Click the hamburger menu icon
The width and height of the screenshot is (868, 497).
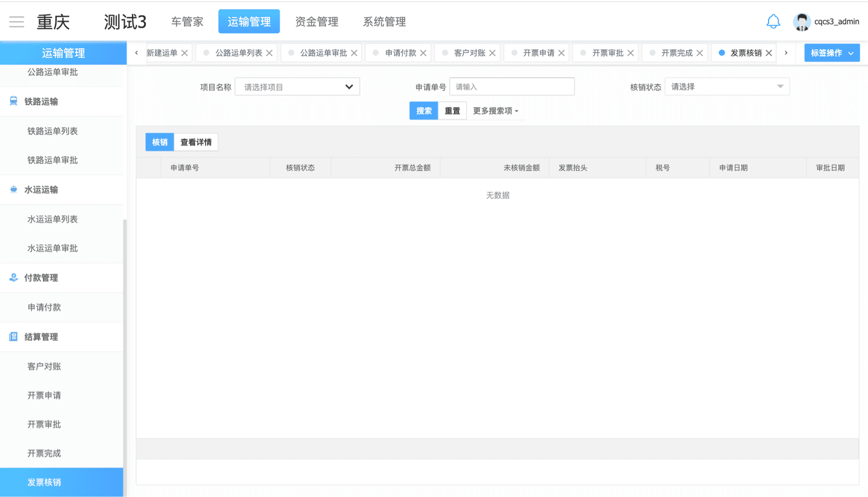pyautogui.click(x=16, y=22)
